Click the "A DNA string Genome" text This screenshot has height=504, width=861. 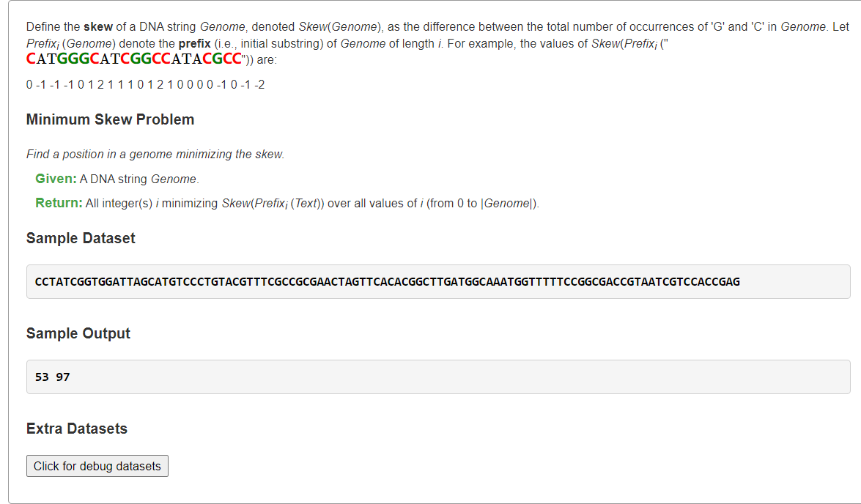(x=139, y=179)
